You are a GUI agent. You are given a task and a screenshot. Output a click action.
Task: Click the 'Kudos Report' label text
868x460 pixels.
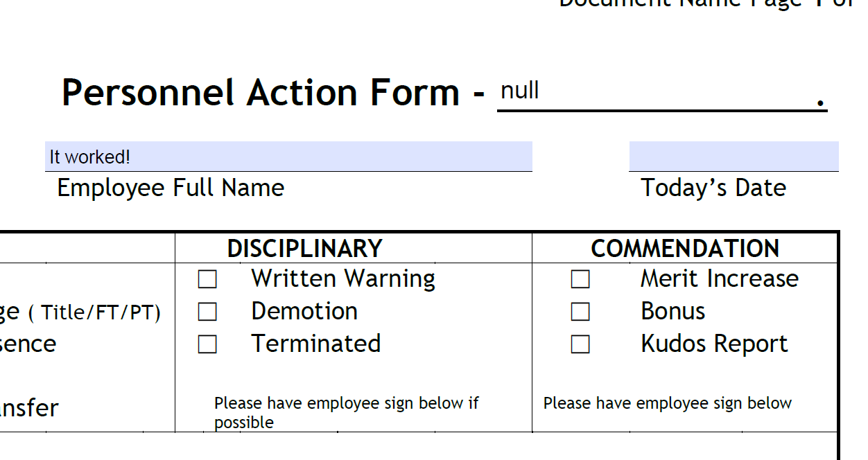click(714, 344)
